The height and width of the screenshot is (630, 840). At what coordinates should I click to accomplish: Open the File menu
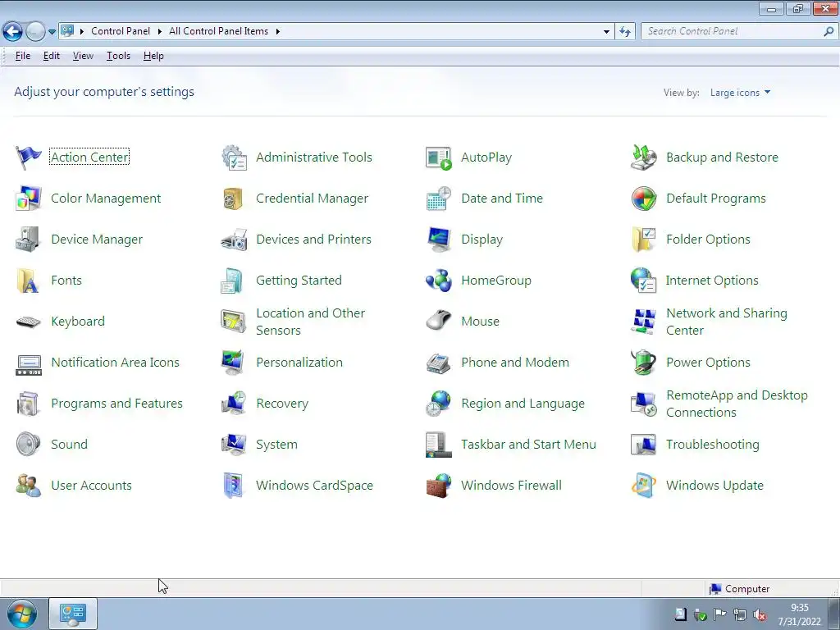22,56
